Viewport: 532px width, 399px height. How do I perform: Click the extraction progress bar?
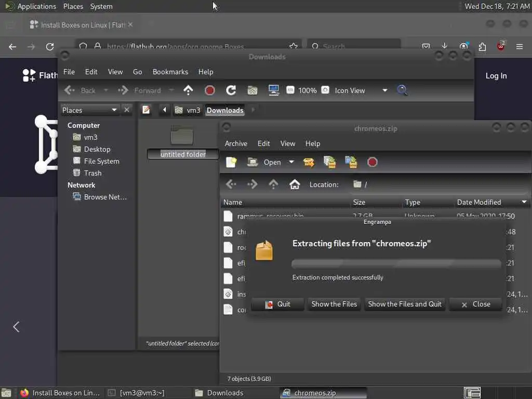[x=396, y=263]
